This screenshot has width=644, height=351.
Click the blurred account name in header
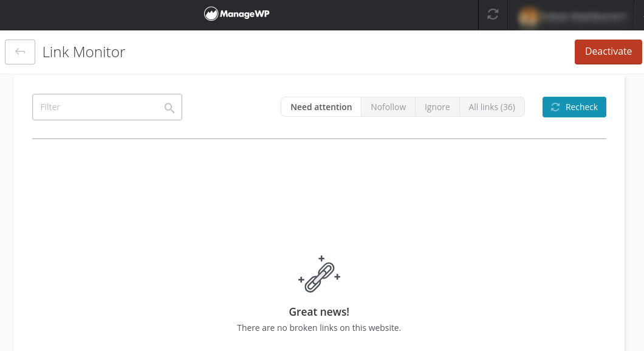click(x=583, y=16)
